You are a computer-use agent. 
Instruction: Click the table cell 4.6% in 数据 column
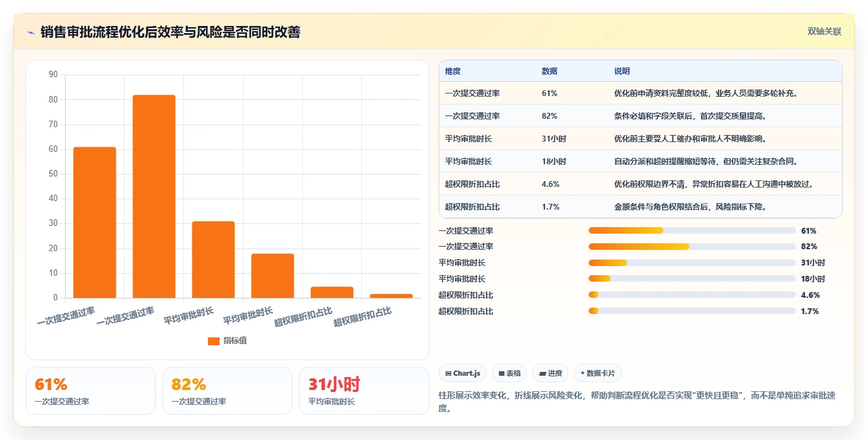coord(550,184)
